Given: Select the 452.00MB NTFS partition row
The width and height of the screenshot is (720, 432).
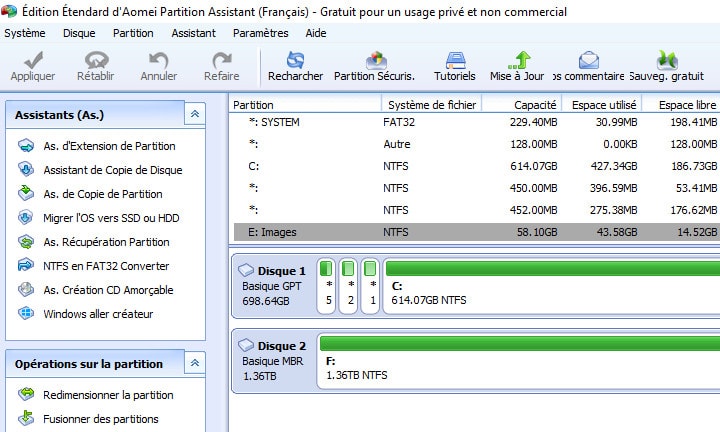Looking at the screenshot, I should [477, 210].
